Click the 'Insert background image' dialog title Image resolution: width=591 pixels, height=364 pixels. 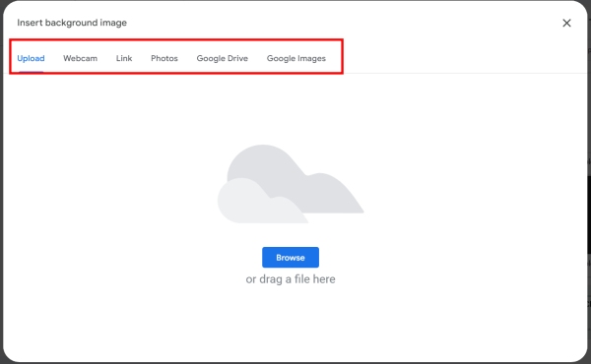[72, 23]
